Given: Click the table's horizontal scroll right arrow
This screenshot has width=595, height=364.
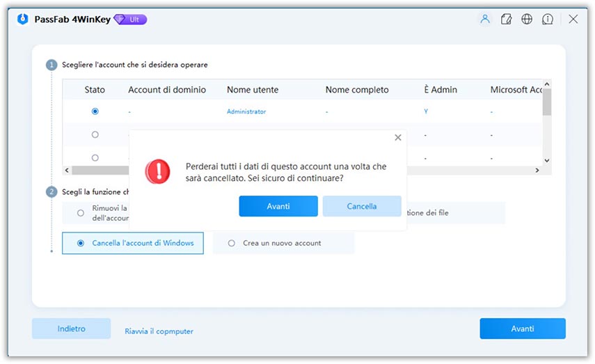Looking at the screenshot, I should [537, 171].
